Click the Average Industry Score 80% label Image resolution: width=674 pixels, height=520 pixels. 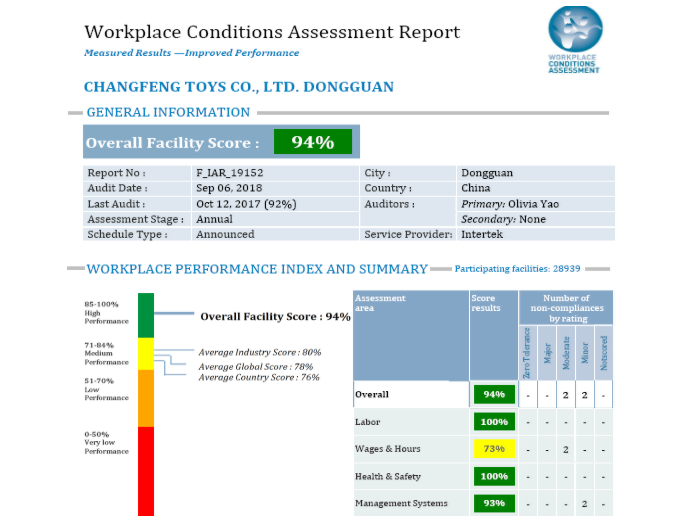[x=259, y=352]
